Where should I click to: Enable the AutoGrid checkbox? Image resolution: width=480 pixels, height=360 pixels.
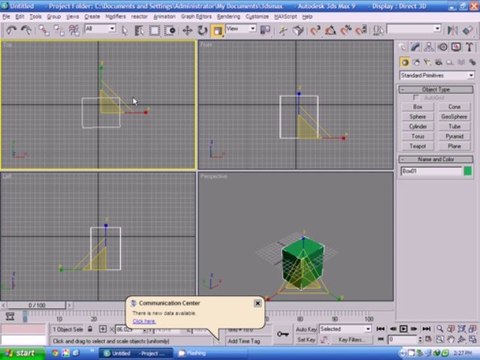[415, 97]
